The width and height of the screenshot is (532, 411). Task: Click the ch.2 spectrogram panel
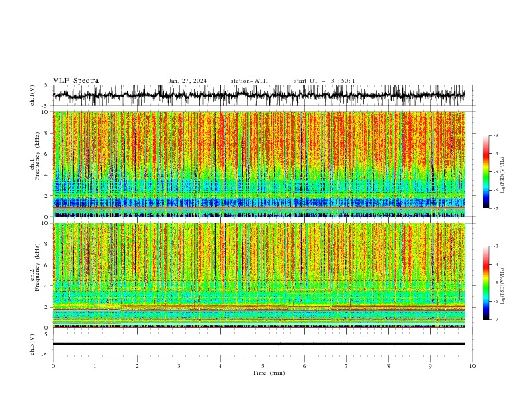pos(259,275)
